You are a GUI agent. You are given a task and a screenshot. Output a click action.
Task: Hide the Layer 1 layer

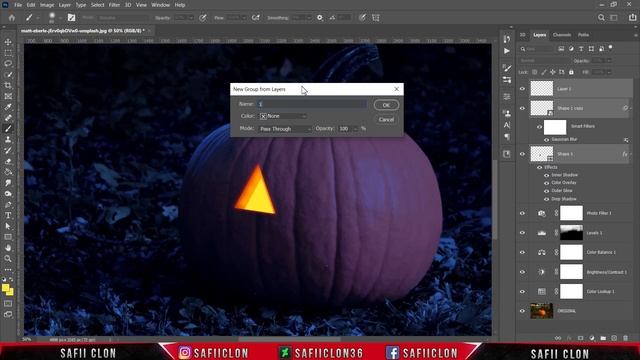(x=522, y=89)
